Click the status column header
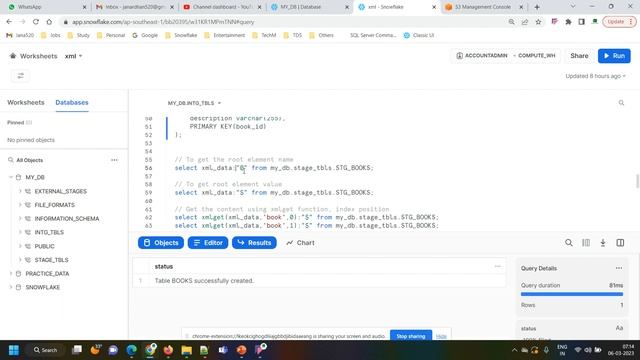 click(x=164, y=267)
